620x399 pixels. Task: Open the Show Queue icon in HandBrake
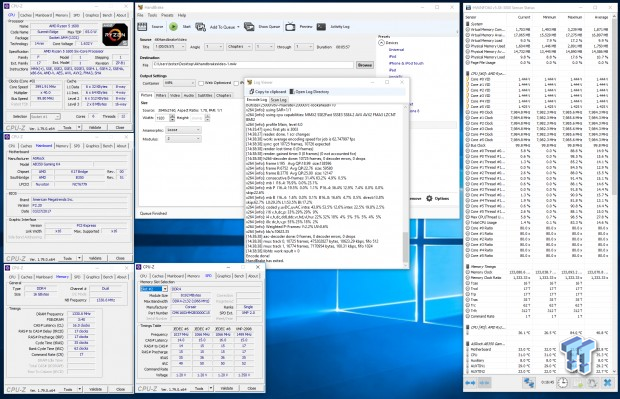click(249, 27)
